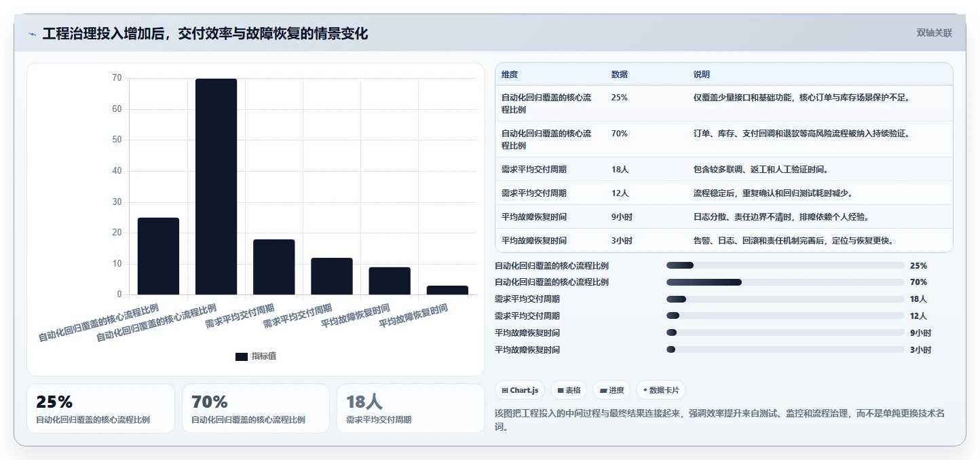Viewport: 980px width, 460px height.
Task: Click the tallest chart bar reaching 70
Action: pos(216,187)
